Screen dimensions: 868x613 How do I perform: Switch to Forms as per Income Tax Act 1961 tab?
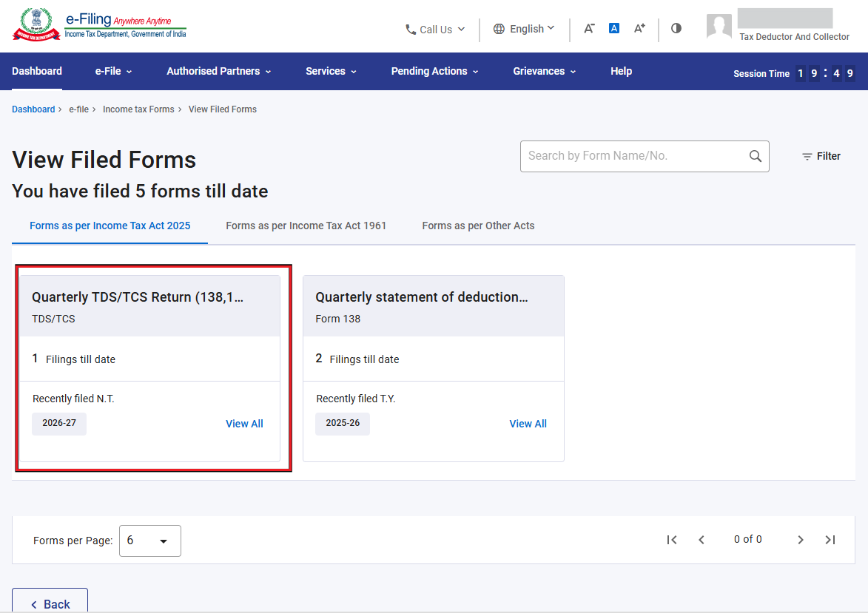306,226
